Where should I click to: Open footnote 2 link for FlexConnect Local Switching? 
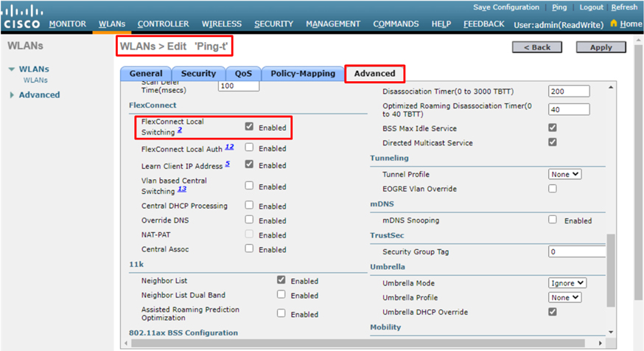coord(180,130)
